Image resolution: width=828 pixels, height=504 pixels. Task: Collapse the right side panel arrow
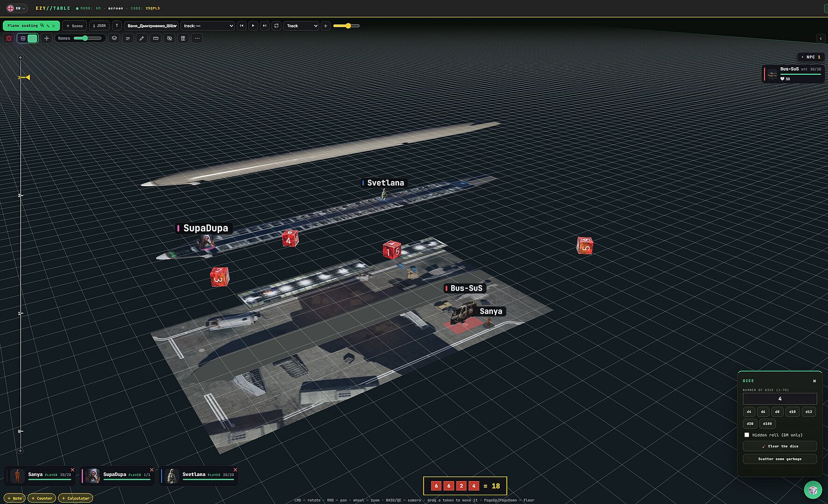coord(821,39)
